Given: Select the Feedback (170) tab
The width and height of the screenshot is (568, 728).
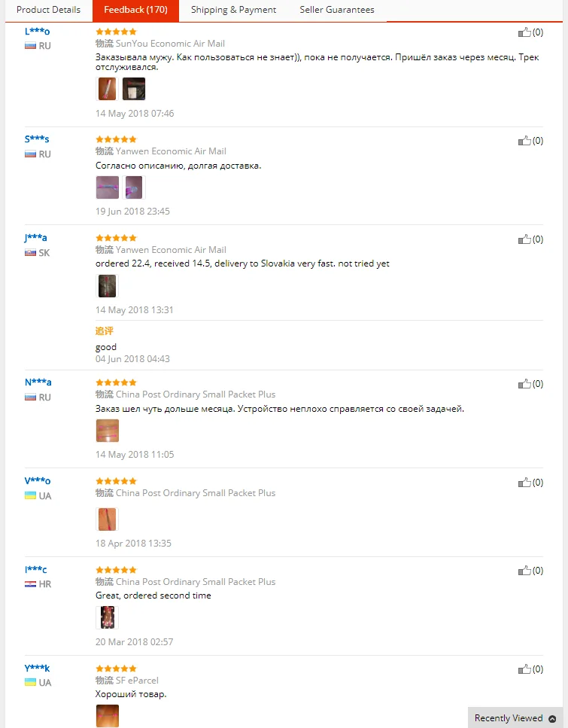Looking at the screenshot, I should point(135,10).
